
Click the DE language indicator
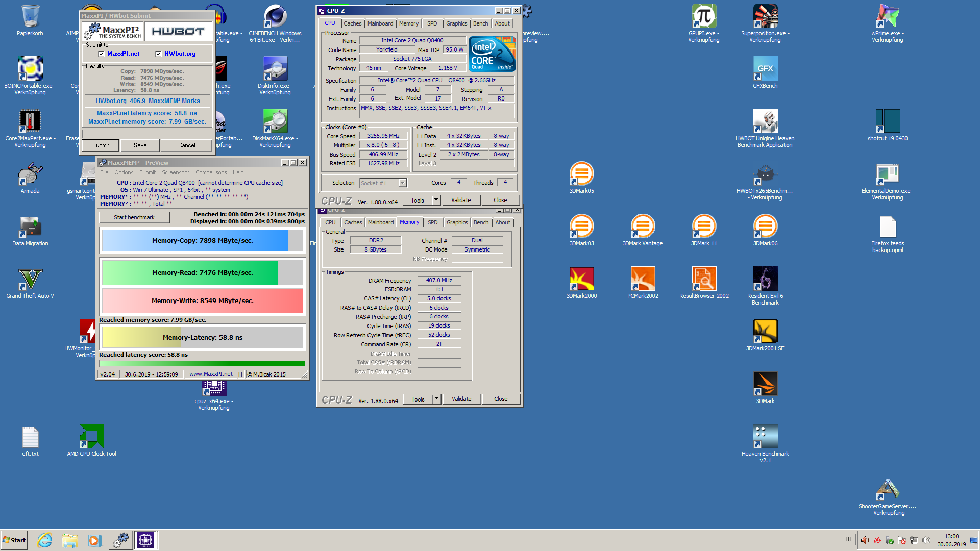point(849,539)
